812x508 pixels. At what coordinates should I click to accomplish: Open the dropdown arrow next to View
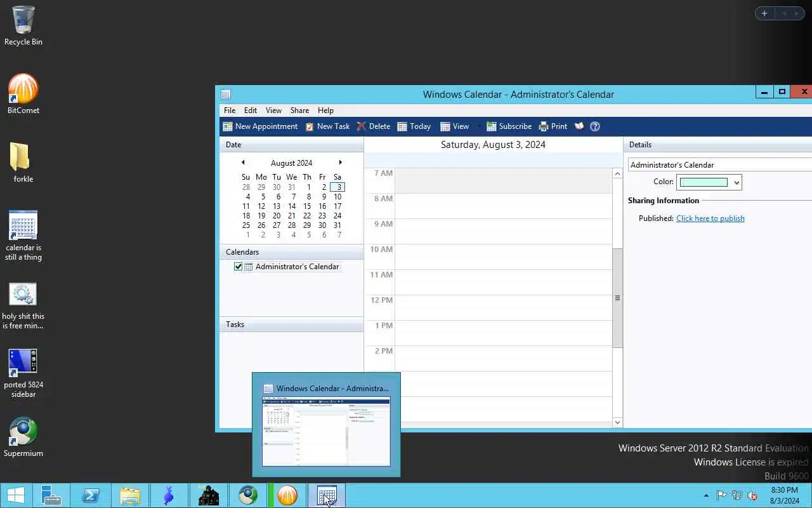tap(478, 126)
